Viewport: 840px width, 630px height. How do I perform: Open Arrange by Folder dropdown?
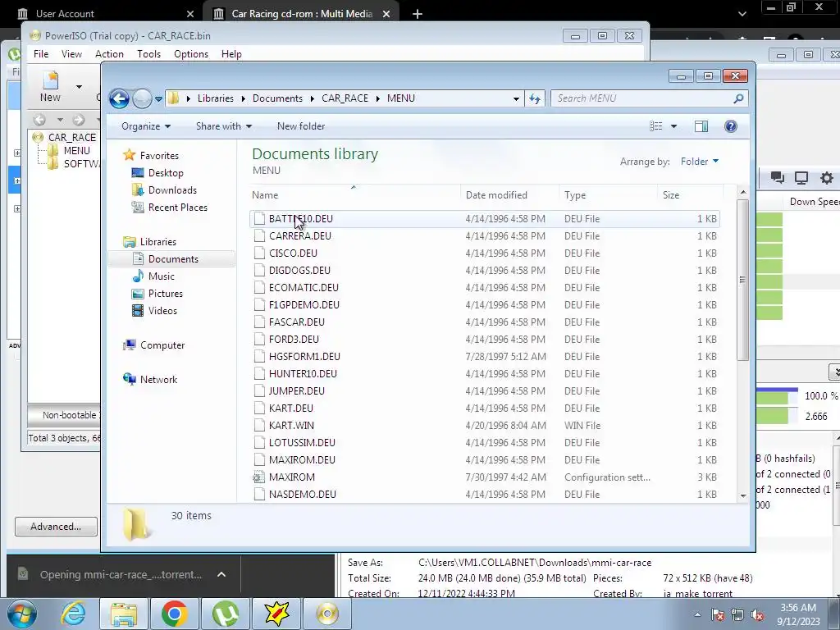[700, 162]
